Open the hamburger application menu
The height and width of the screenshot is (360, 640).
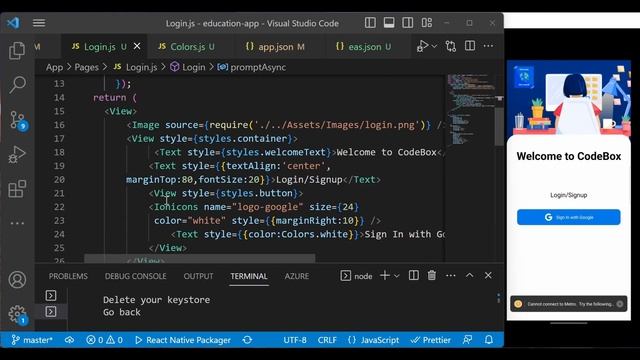pos(39,23)
